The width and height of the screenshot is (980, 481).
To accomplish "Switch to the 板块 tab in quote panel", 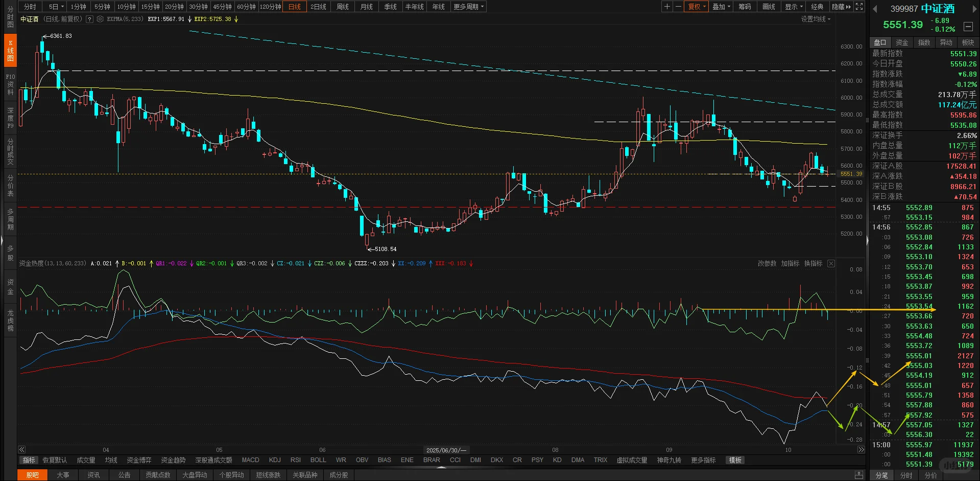I will [x=968, y=42].
